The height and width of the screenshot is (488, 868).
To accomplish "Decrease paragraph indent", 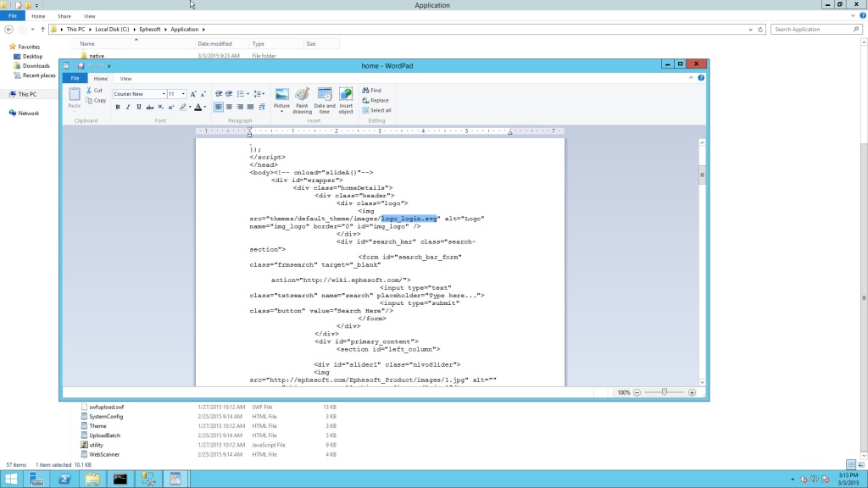I will (x=219, y=94).
